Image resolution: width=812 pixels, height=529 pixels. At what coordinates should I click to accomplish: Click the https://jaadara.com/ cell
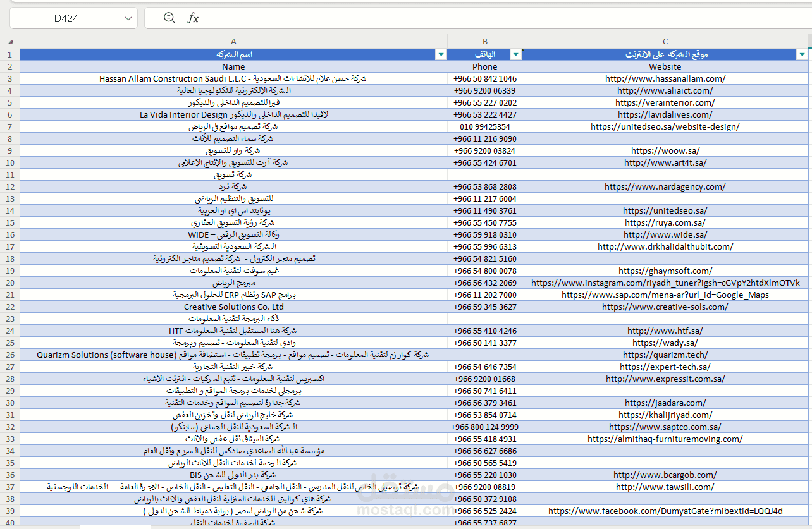(x=665, y=403)
